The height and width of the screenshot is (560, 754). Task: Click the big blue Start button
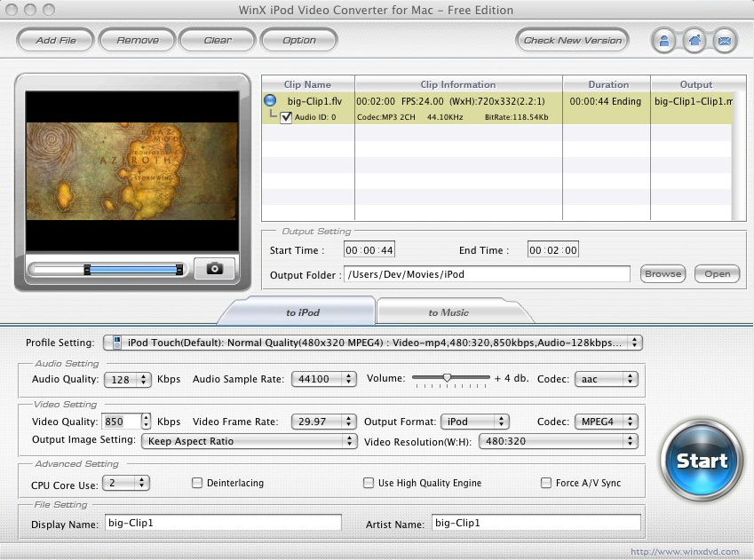702,460
